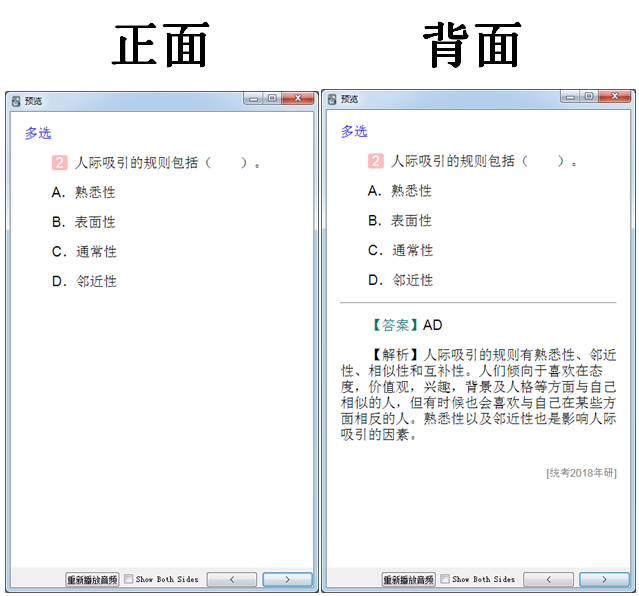
Task: Maximize the left preview window
Action: (x=272, y=99)
